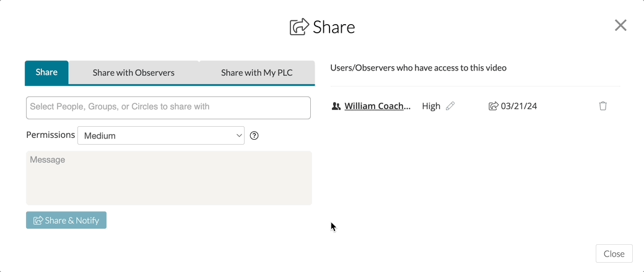Click the shared-date arrow icon
This screenshot has height=272, width=644.
[x=493, y=106]
